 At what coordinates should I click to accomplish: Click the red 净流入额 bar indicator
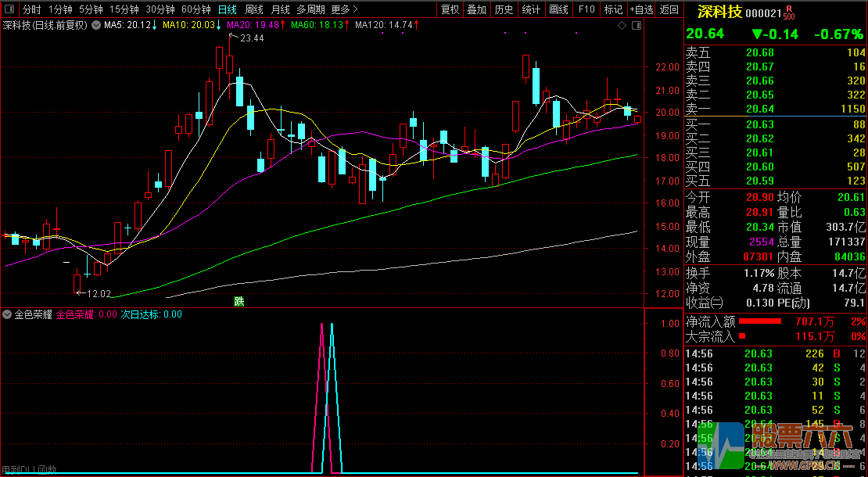[760, 321]
